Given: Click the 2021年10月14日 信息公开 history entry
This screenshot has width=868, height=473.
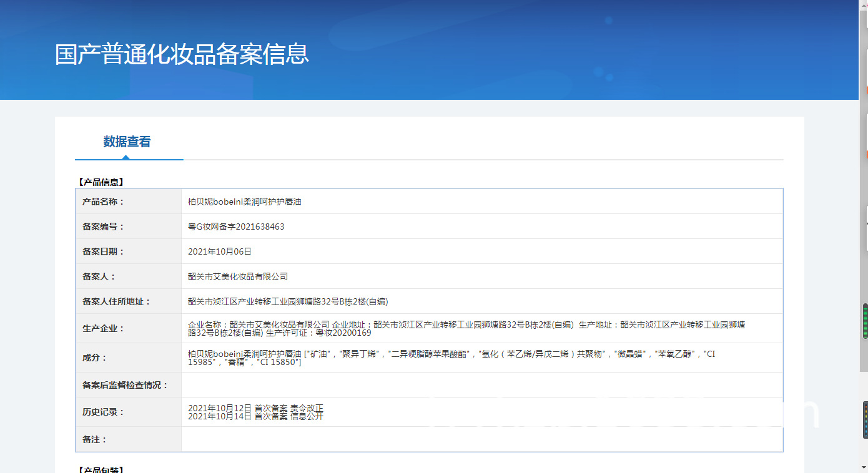Looking at the screenshot, I should 255,416.
